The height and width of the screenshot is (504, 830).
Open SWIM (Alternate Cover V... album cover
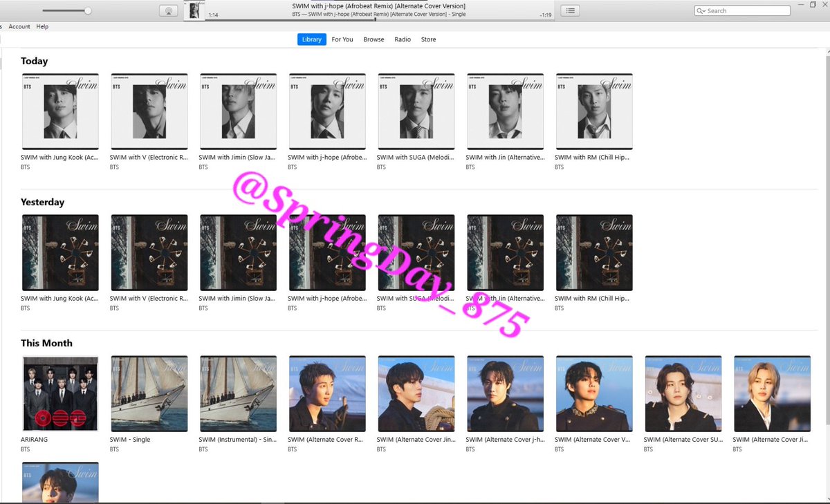coord(594,393)
